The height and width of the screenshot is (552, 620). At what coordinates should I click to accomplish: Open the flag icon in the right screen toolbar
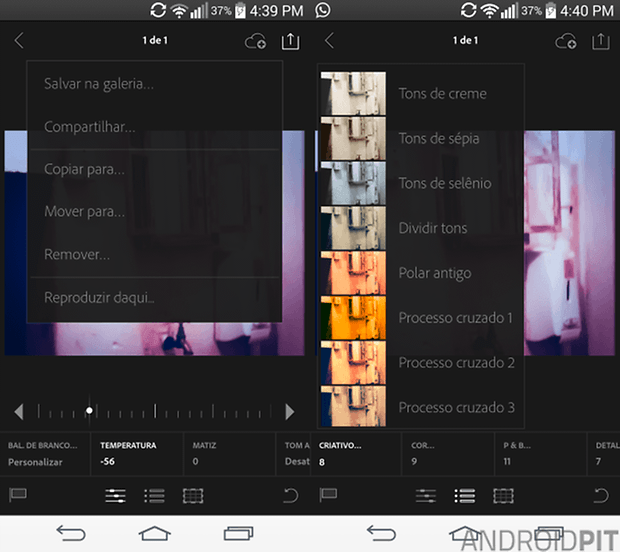point(328,495)
